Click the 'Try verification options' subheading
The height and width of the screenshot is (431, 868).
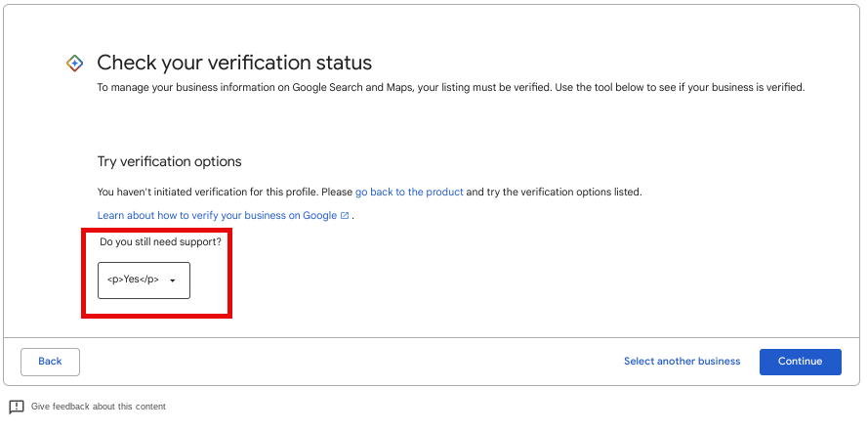point(169,162)
